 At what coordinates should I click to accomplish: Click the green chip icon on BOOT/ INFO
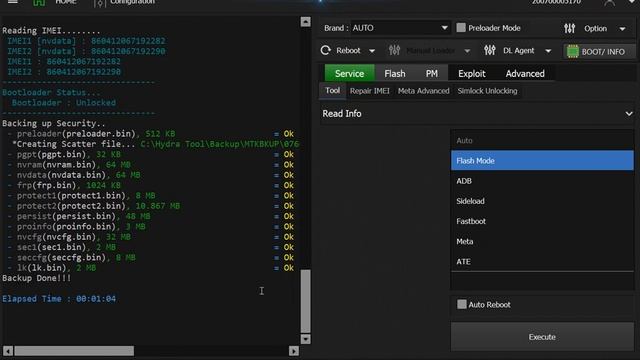(573, 51)
